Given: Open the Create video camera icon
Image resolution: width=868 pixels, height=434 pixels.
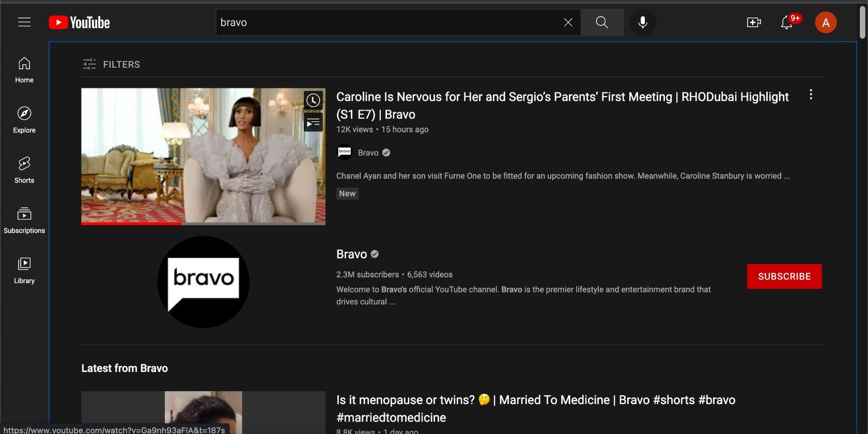Looking at the screenshot, I should (x=754, y=22).
